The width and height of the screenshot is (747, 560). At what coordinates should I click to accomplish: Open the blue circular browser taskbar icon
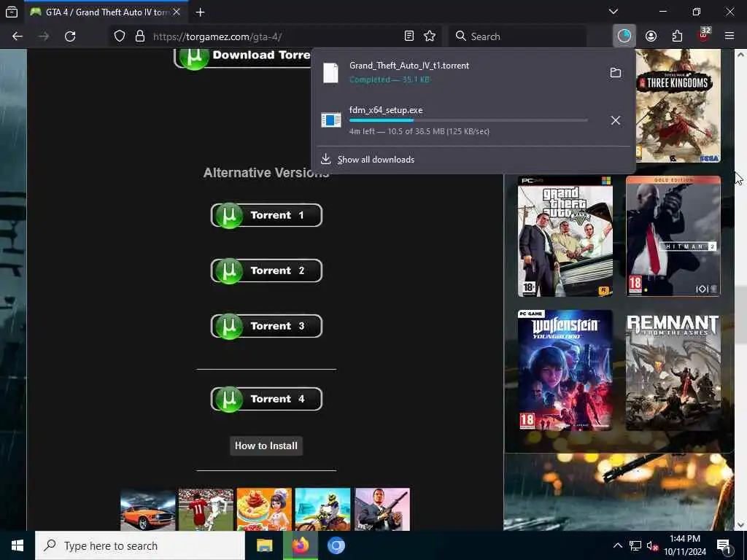pyautogui.click(x=336, y=545)
